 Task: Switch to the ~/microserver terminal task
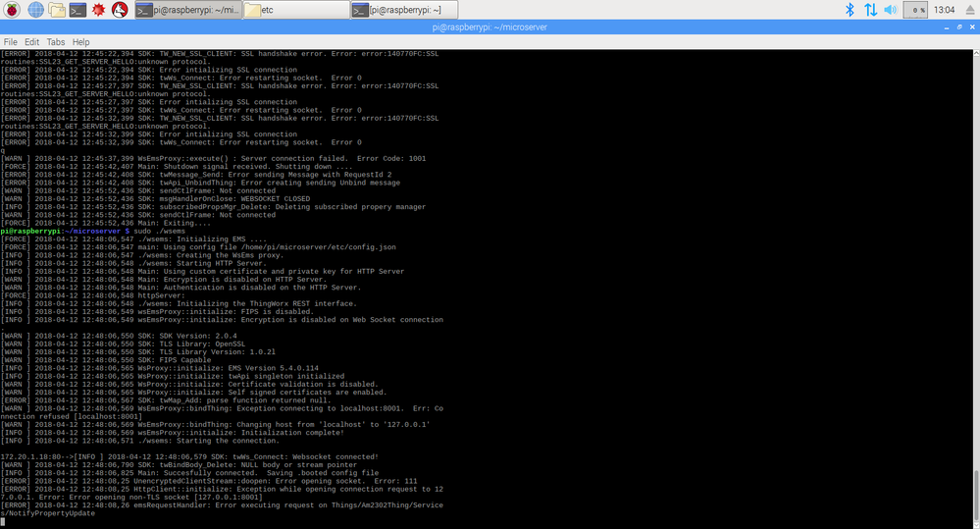tap(188, 10)
